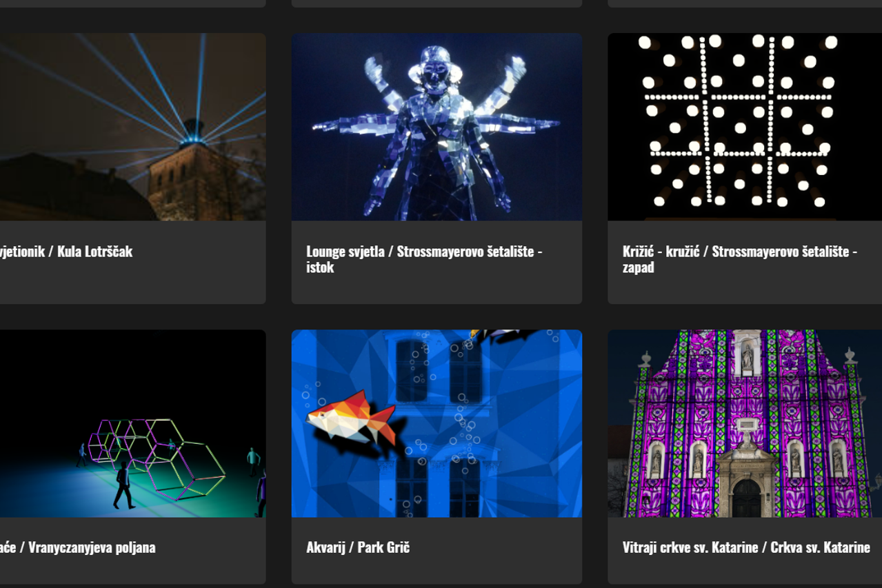Click the empty caption area under the Vitraji crkve title
Image resolution: width=882 pixels, height=588 pixels.
(745, 570)
